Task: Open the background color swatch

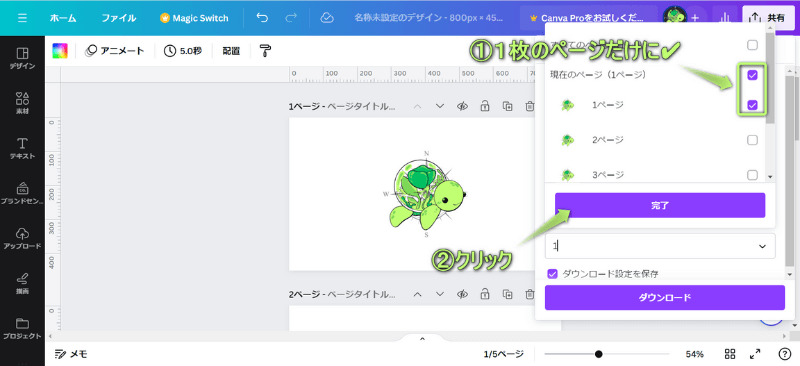Action: tap(60, 51)
